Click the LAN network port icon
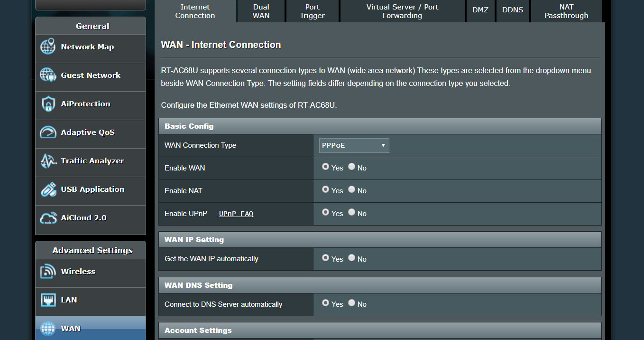This screenshot has width=644, height=340. pos(48,300)
